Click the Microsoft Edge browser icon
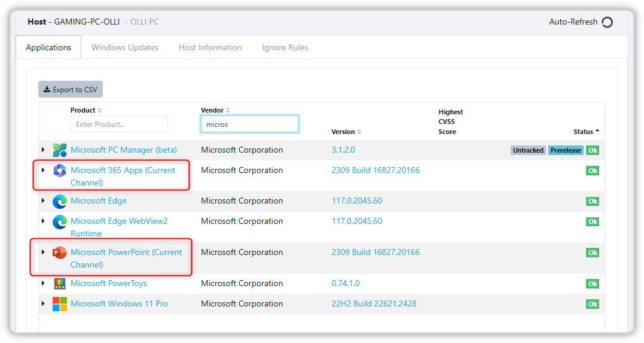 pos(60,202)
